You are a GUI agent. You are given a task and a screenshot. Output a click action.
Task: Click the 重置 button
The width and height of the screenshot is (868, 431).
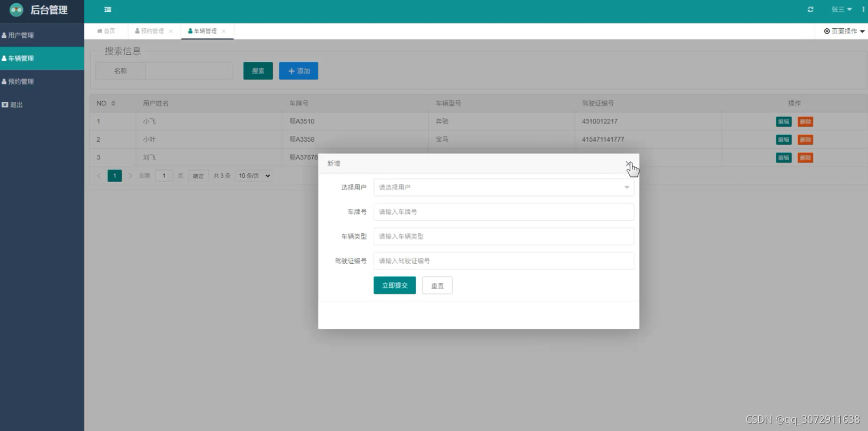click(x=437, y=285)
